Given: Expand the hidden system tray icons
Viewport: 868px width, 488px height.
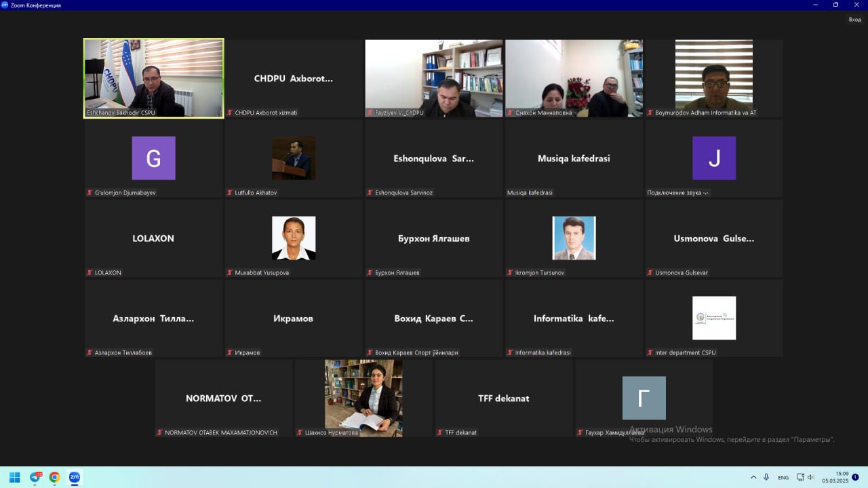Looking at the screenshot, I should 753,477.
